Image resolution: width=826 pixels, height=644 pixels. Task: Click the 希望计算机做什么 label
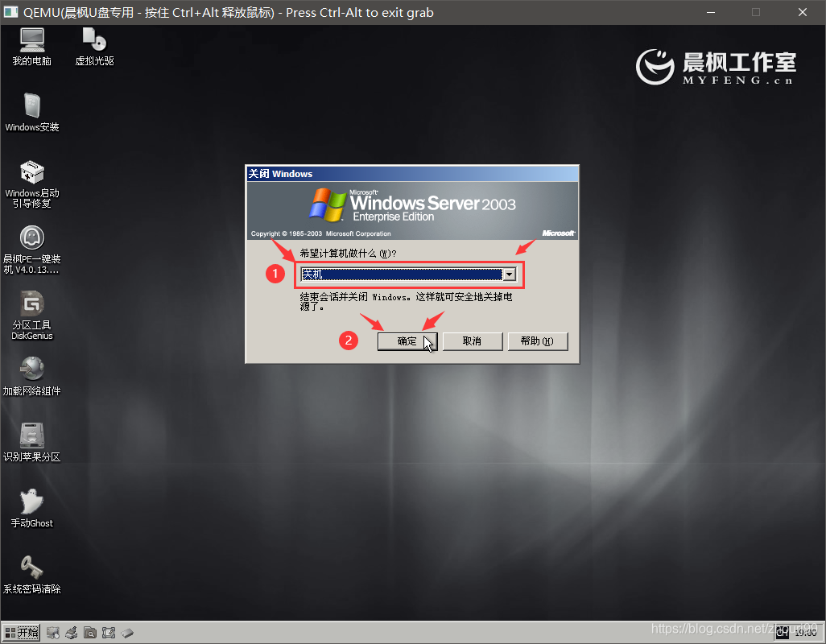point(348,254)
